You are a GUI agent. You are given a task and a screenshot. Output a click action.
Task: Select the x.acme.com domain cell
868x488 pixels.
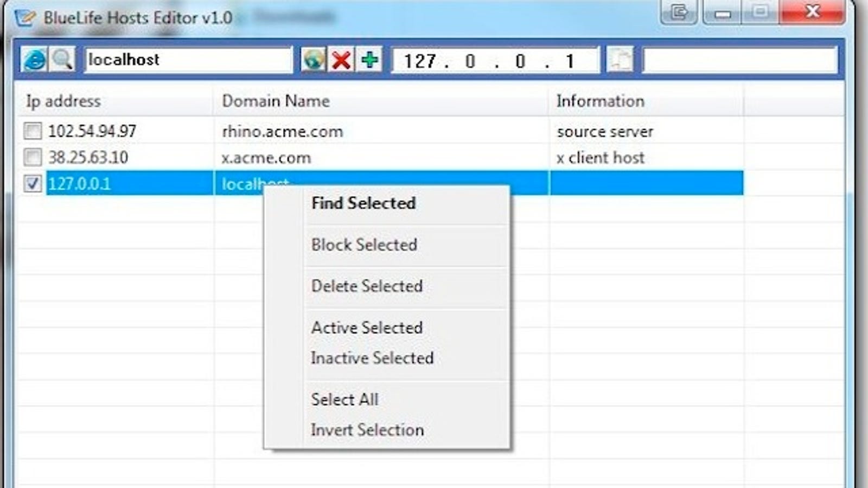point(381,158)
